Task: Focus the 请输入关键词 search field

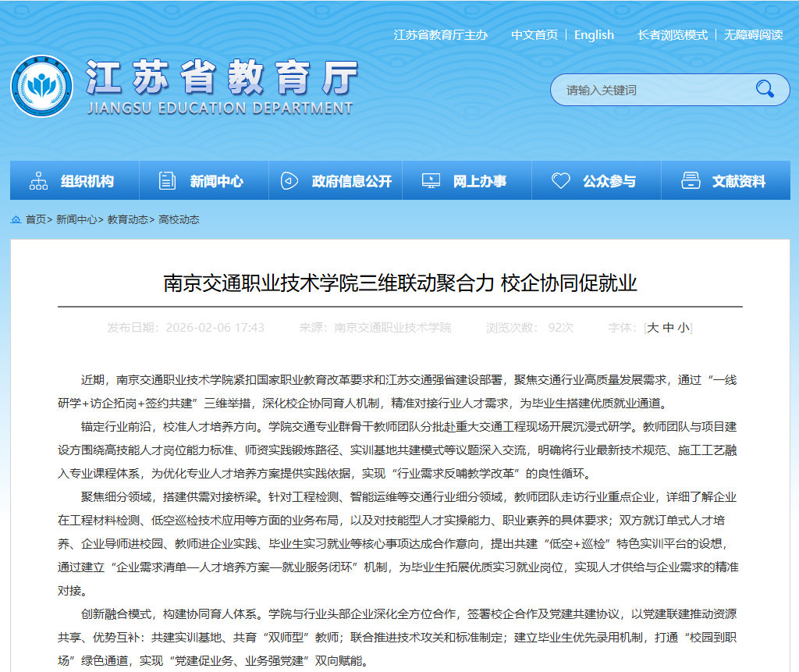Action: coord(648,90)
